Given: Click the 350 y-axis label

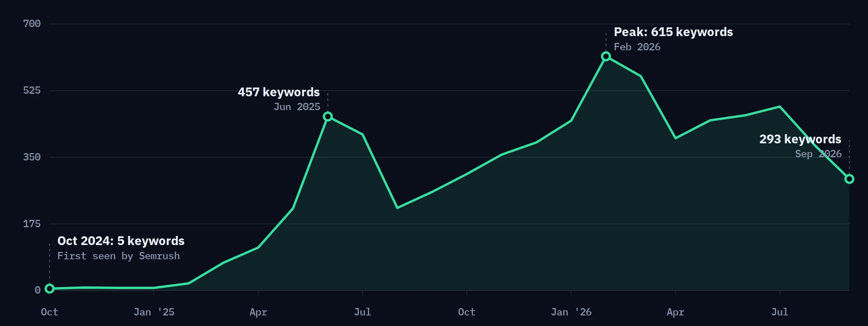Looking at the screenshot, I should [32, 157].
